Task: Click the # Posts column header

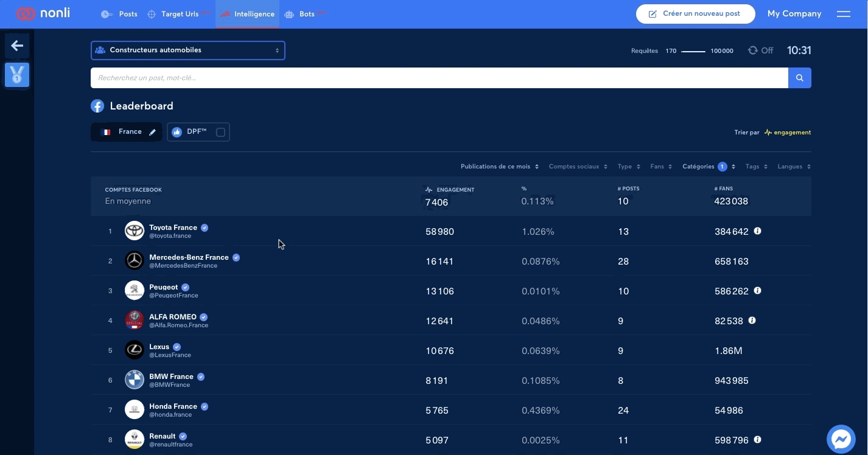Action: (x=628, y=189)
